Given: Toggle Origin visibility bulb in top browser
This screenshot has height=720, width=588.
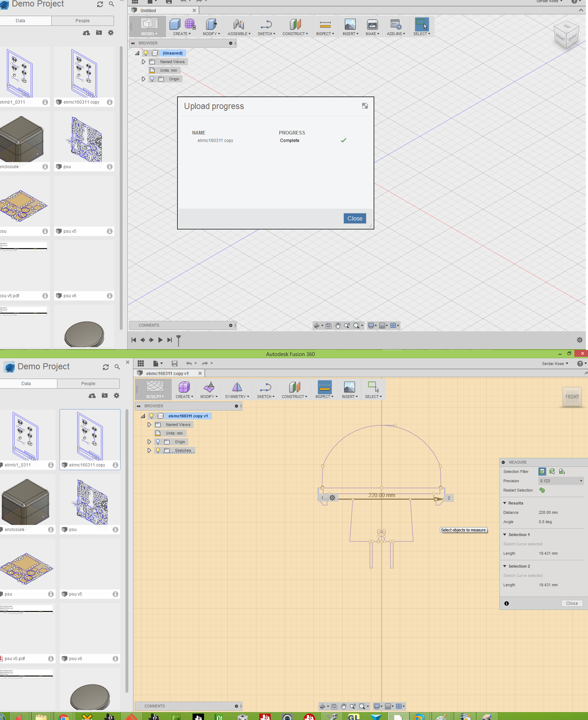Looking at the screenshot, I should pyautogui.click(x=152, y=79).
